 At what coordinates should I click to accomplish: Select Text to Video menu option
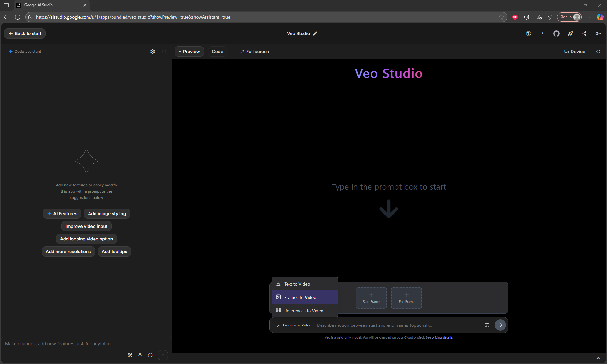297,284
